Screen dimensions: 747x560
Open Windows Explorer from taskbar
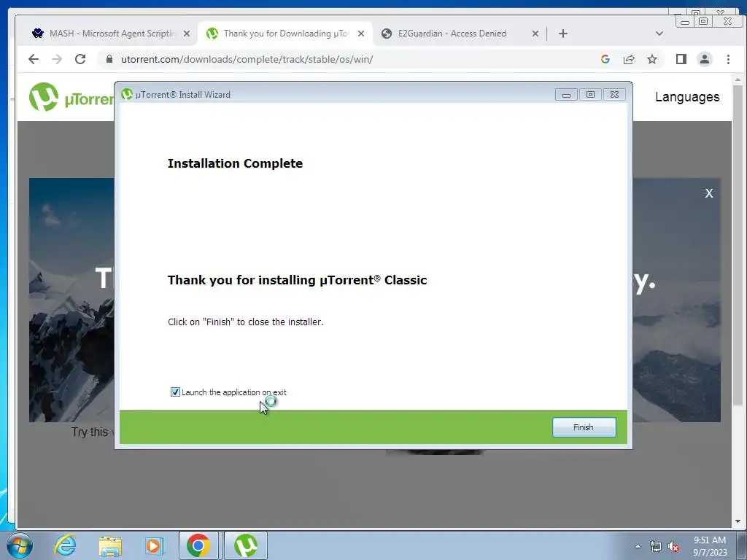tap(110, 545)
